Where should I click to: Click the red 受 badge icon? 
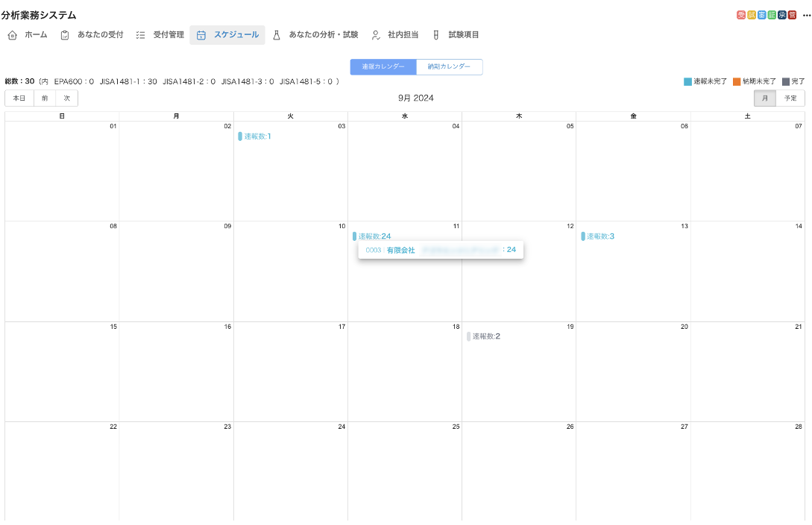[740, 15]
